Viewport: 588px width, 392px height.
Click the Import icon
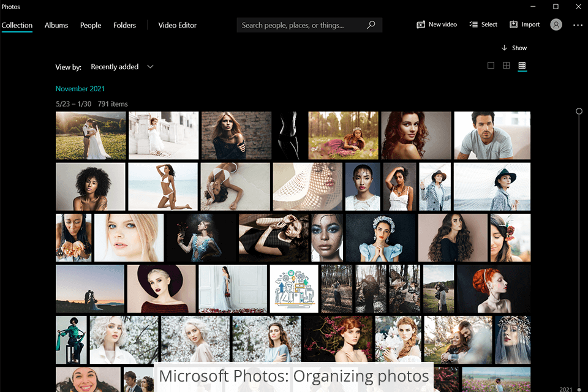(513, 24)
